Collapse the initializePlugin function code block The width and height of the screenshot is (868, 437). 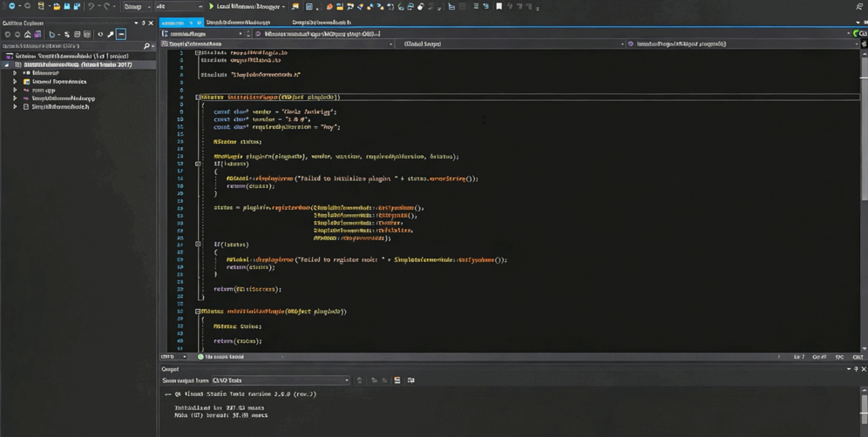click(x=199, y=97)
